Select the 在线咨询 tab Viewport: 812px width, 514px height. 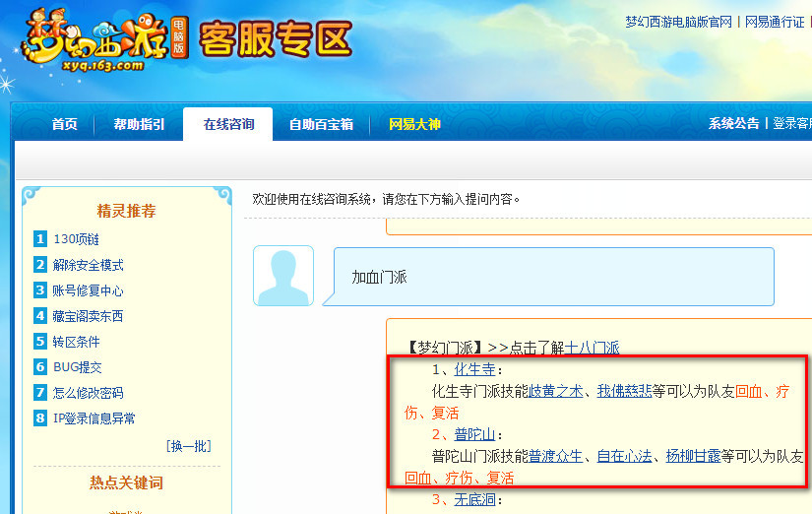228,124
